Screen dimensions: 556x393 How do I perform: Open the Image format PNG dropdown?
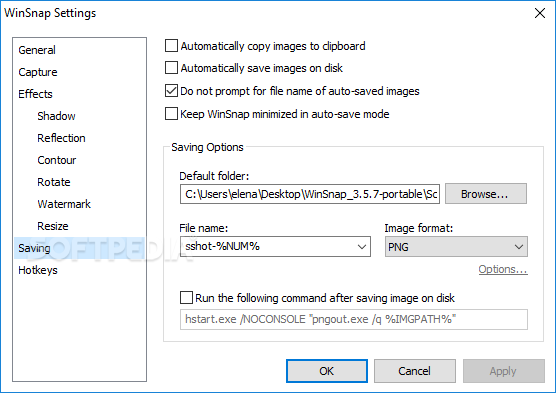(456, 247)
